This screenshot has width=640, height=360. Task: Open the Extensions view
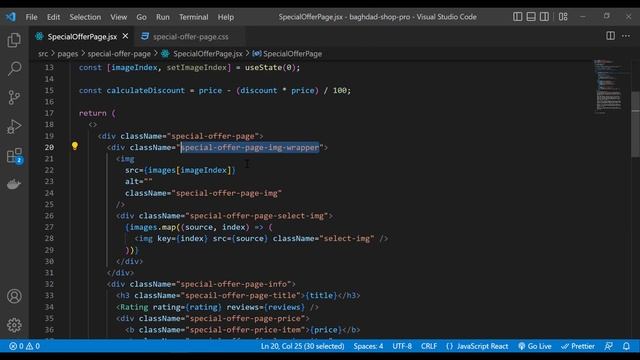(x=14, y=156)
